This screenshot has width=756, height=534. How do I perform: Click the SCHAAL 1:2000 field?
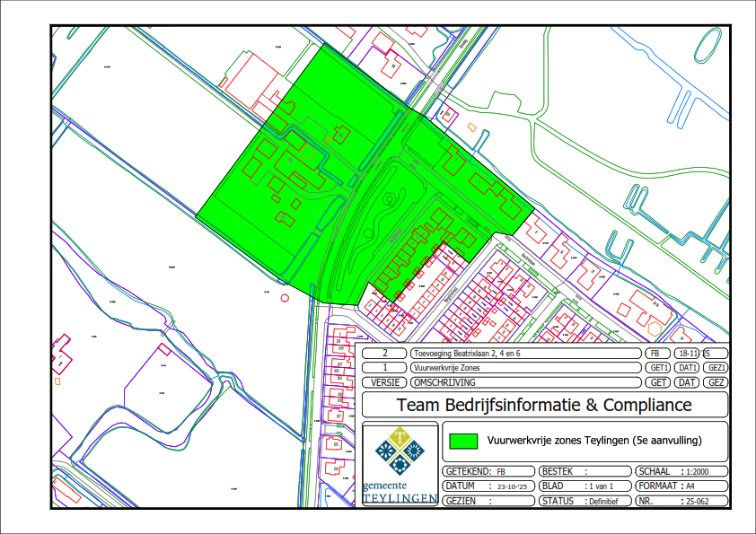tap(680, 471)
